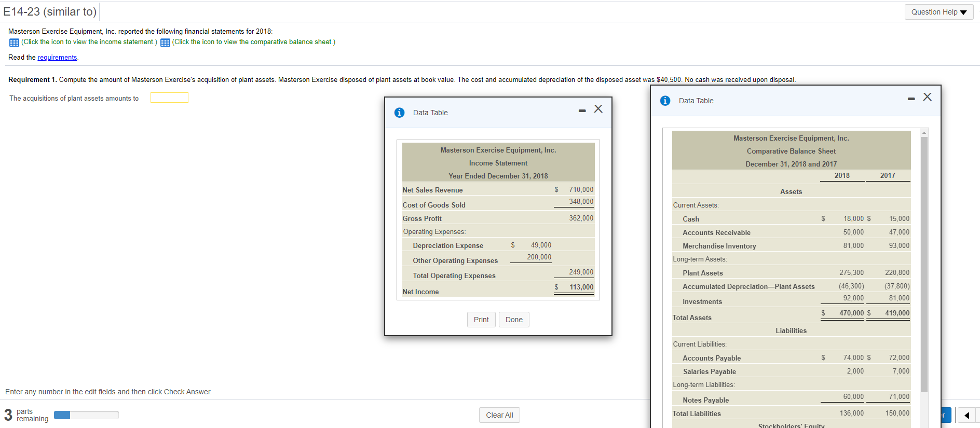Click the E14-23 (similar to) question title

50,11
